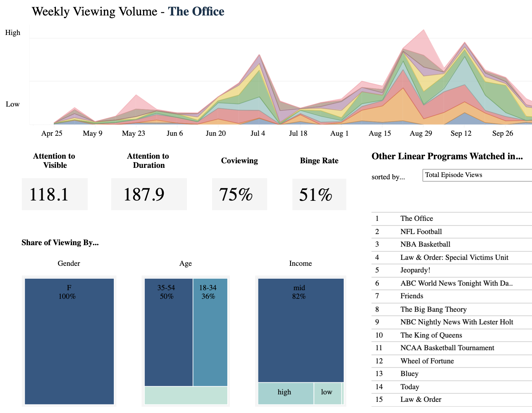Click the Jun 20 axis label
The image size is (532, 413).
point(216,133)
